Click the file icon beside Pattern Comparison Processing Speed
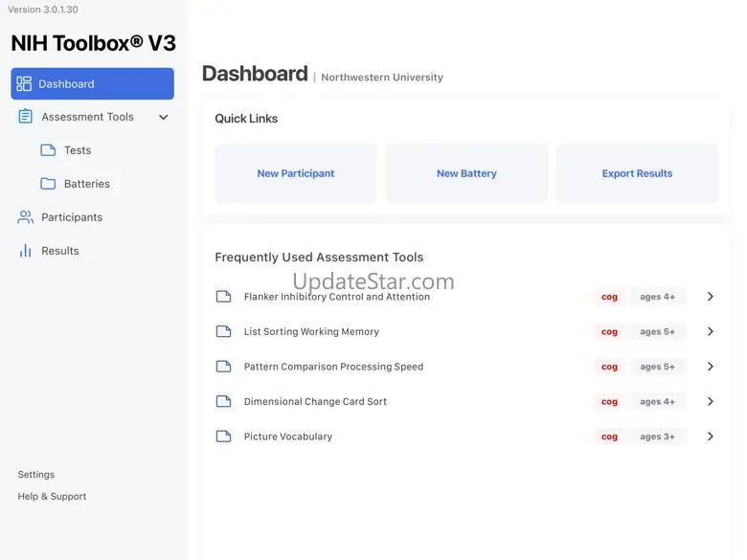The height and width of the screenshot is (560, 747). coord(223,367)
